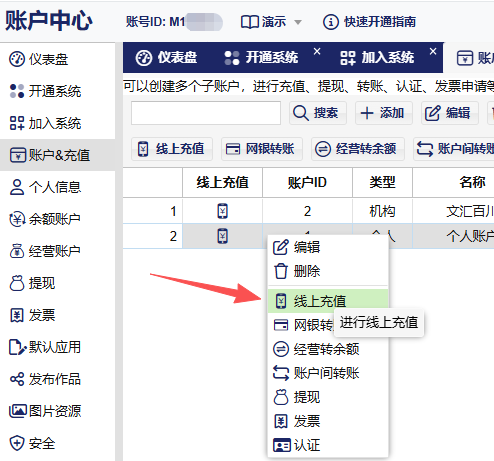Choose 线上充值 in the context menu
Viewport: 494px width, 461px height.
(x=328, y=301)
